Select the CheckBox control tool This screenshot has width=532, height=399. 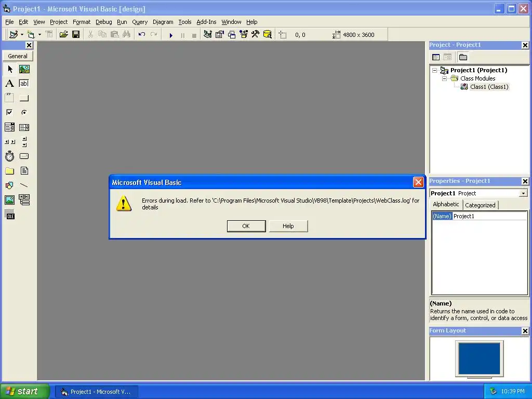pyautogui.click(x=10, y=112)
